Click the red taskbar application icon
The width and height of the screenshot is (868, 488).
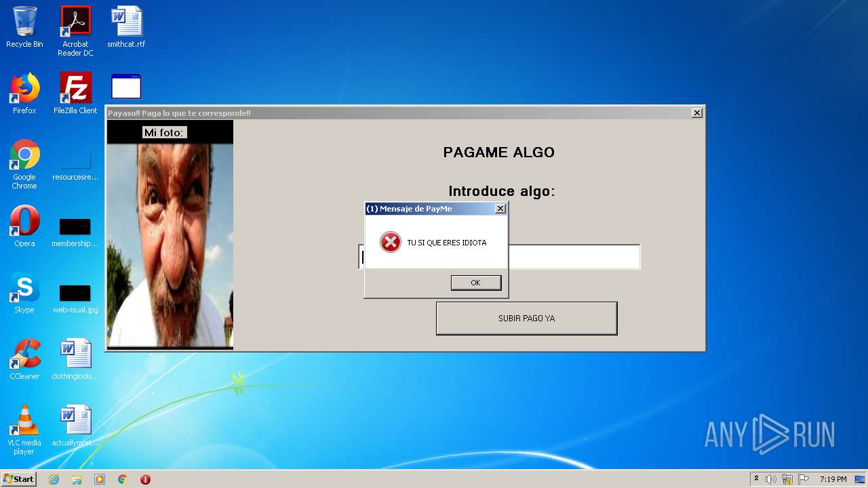pos(145,479)
